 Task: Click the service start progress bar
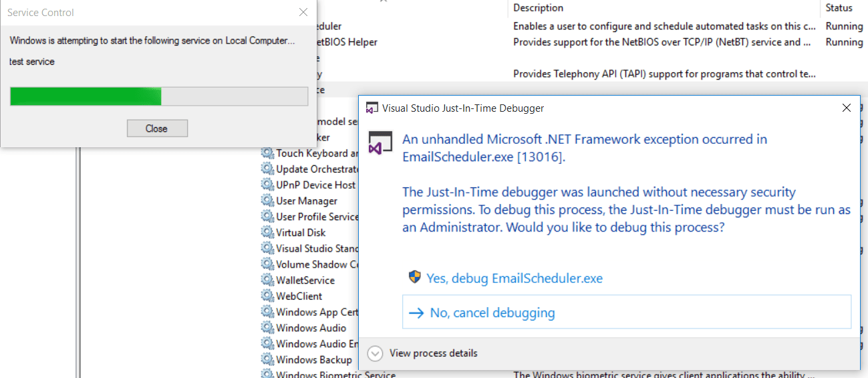click(159, 96)
